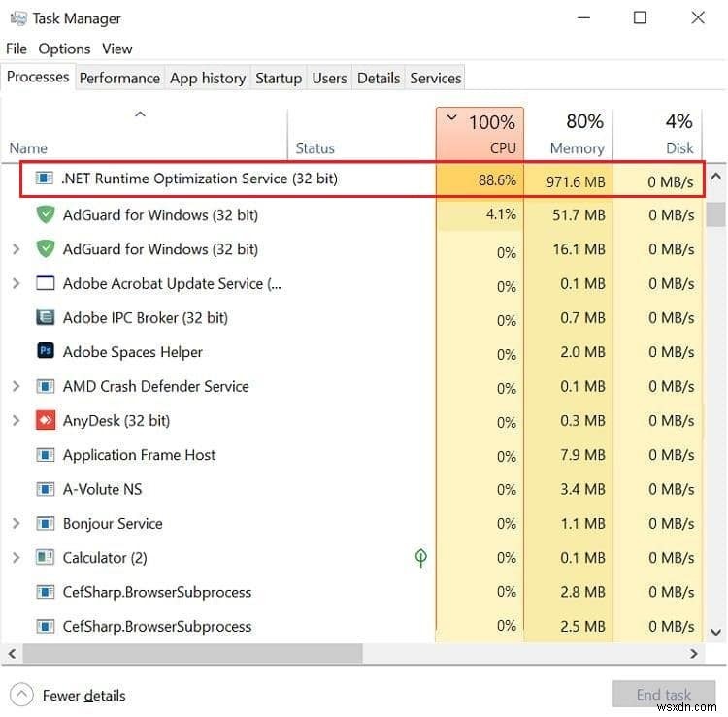Click the 7.9 MB memory value
Screen dimensions: 728x717
[582, 455]
